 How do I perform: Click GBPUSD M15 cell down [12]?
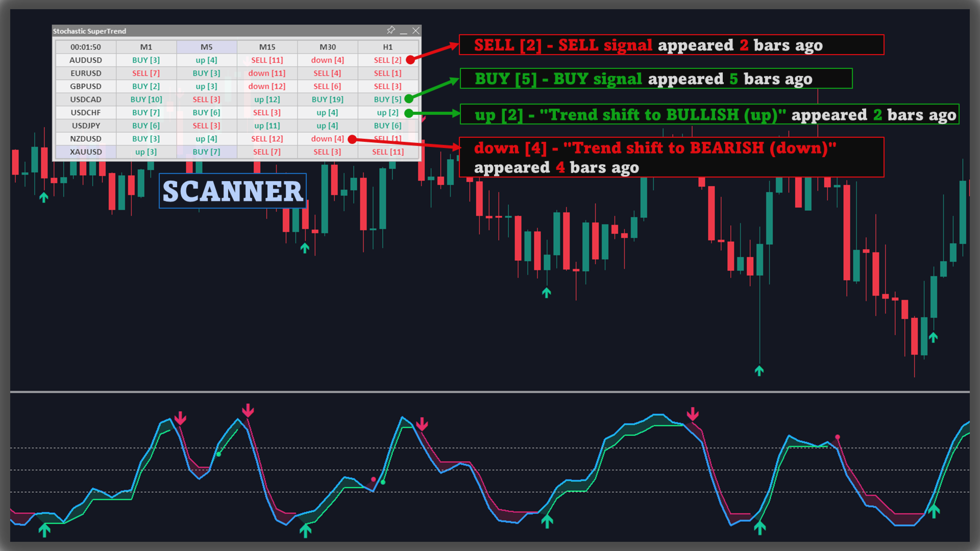pyautogui.click(x=267, y=86)
